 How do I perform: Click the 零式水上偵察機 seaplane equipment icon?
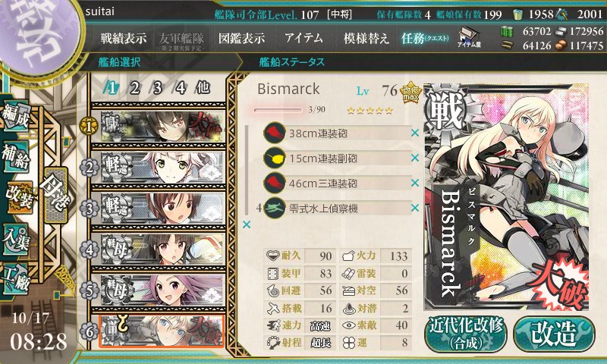pos(275,208)
